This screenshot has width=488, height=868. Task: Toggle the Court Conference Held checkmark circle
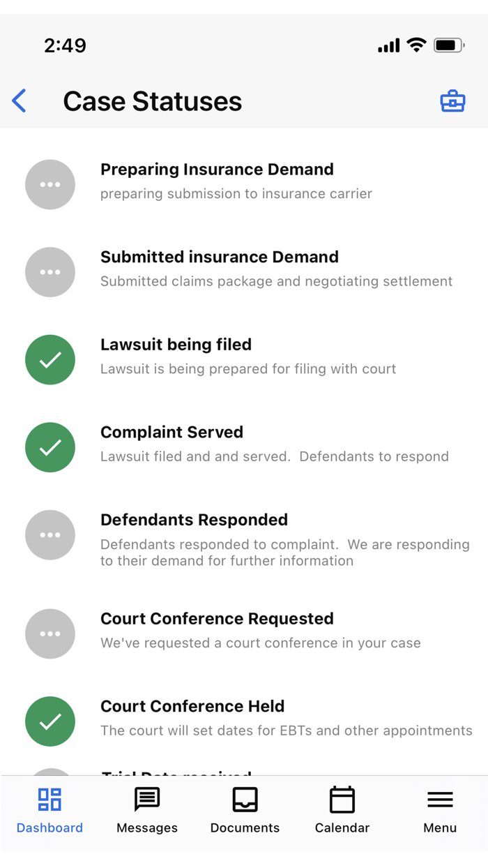coord(49,721)
